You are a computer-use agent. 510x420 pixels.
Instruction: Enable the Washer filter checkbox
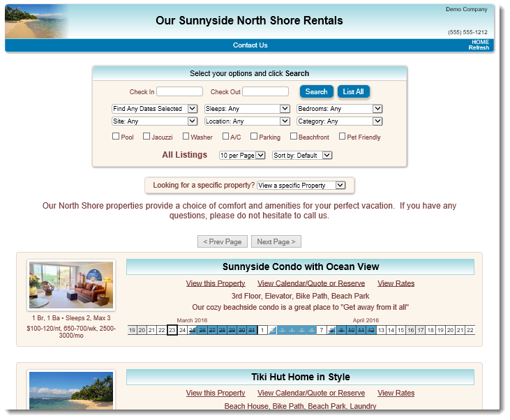click(x=186, y=136)
